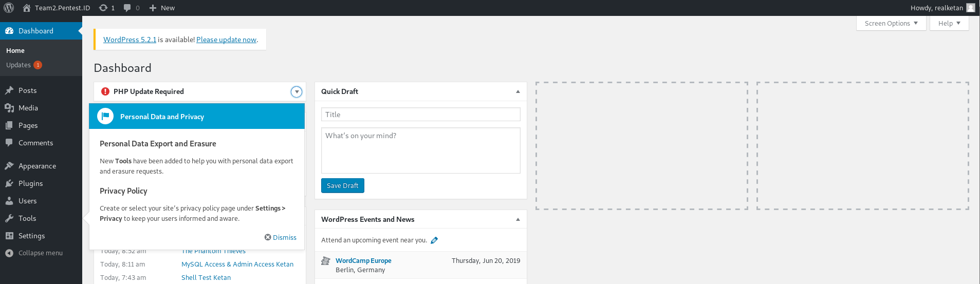The height and width of the screenshot is (284, 980).
Task: Click 'Thursday, Jun 20, 2019' date
Action: tap(486, 260)
